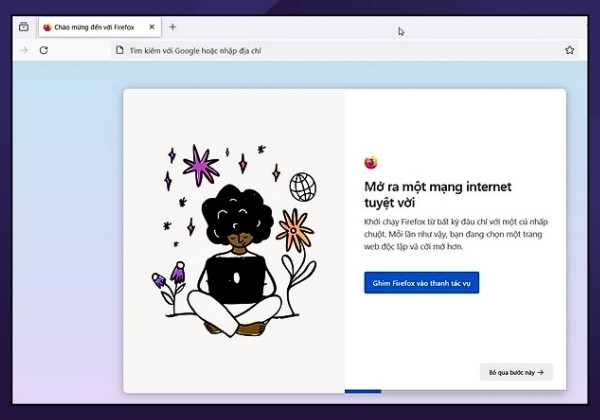Open a new tab with plus button
This screenshot has height=420, width=600.
click(173, 27)
